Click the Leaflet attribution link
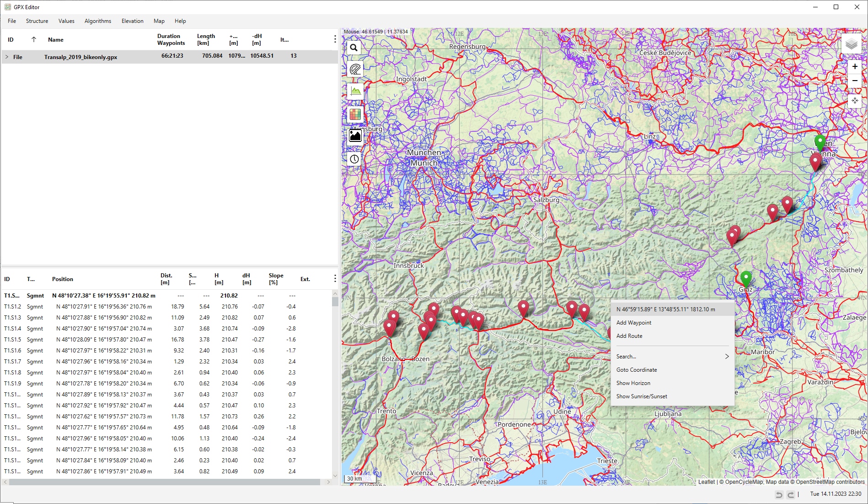This screenshot has width=868, height=504. 706,482
